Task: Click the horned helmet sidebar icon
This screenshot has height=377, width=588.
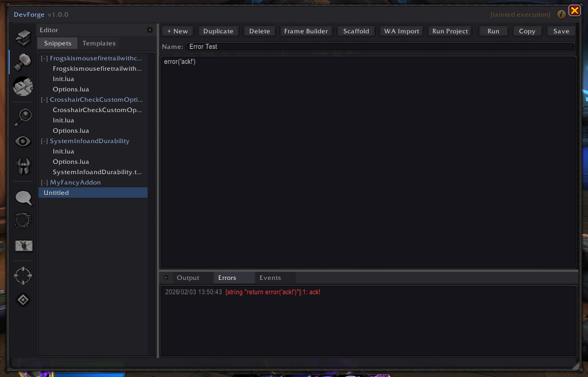Action: 22,166
